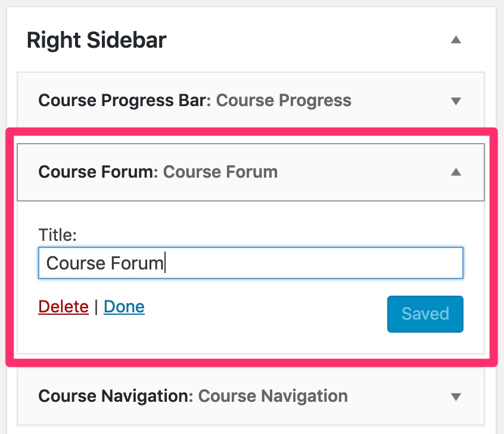Save widget changes with the Saved button
The height and width of the screenshot is (434, 504).
tap(425, 314)
